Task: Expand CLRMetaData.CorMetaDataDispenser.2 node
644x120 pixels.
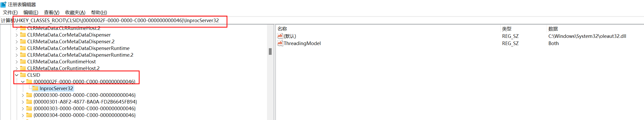Action: click(x=17, y=42)
